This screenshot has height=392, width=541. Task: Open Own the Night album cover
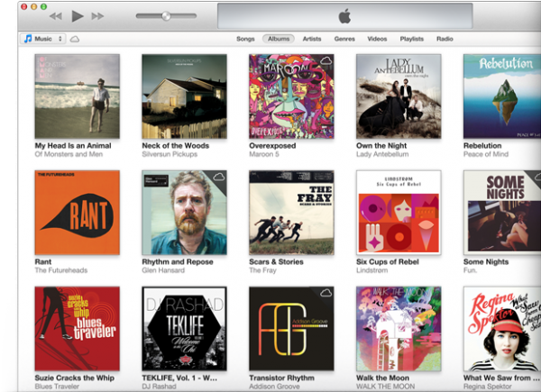coord(399,96)
